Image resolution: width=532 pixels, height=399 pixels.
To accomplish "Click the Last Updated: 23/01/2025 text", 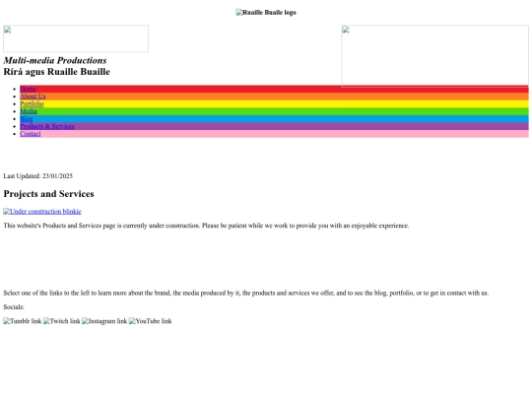I will 38,176.
